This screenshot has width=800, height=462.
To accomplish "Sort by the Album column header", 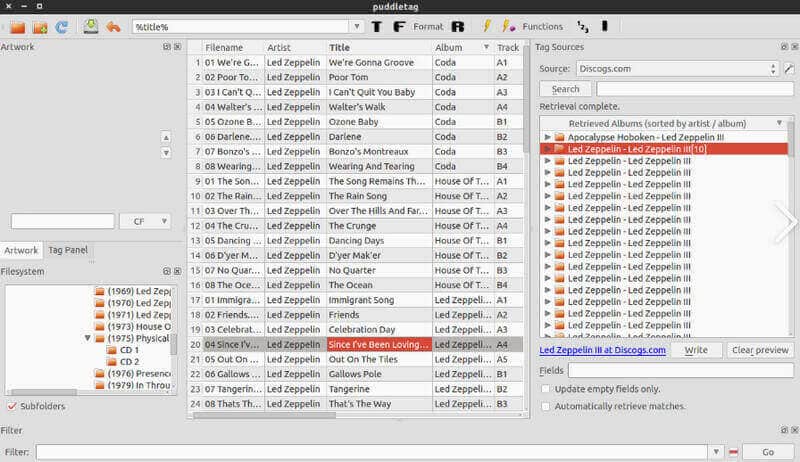I will pos(463,47).
